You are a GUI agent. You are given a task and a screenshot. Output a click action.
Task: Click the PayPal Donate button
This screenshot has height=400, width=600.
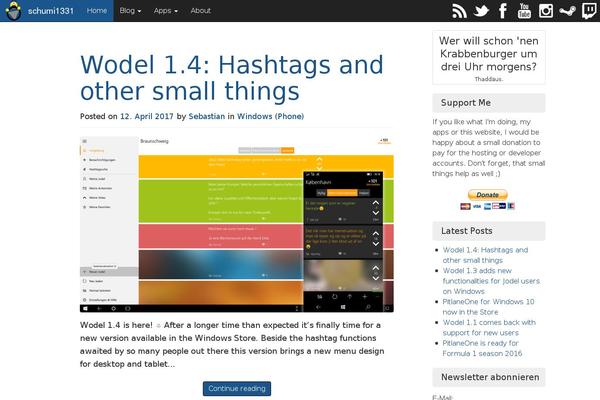point(488,195)
